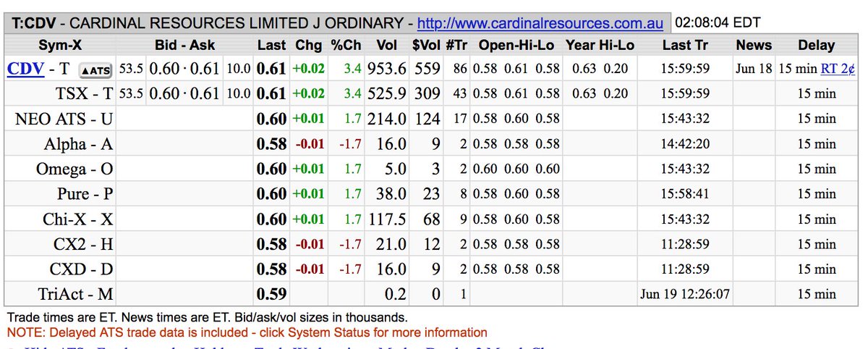The width and height of the screenshot is (868, 349).
Task: Click the 559 dollar volume in CDV row
Action: (x=428, y=70)
